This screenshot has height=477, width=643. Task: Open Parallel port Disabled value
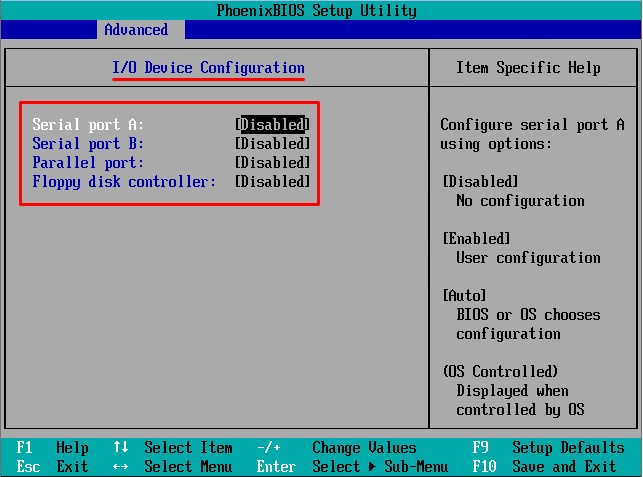[x=272, y=162]
